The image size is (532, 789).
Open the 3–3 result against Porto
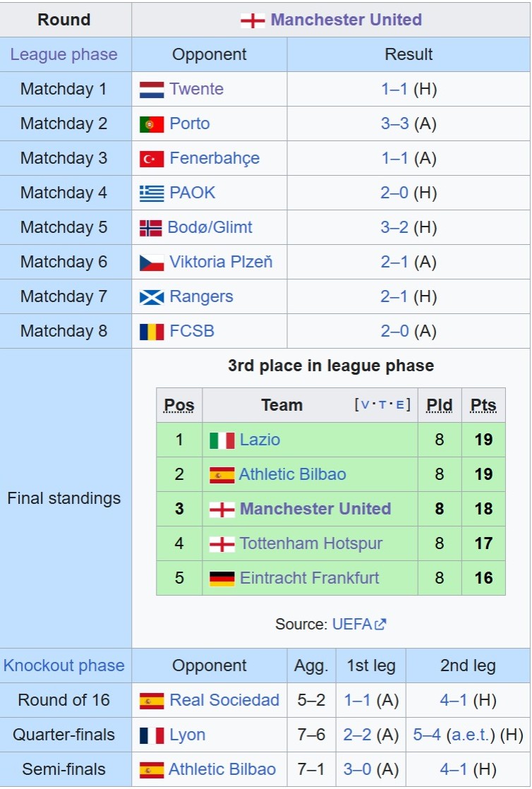395,124
